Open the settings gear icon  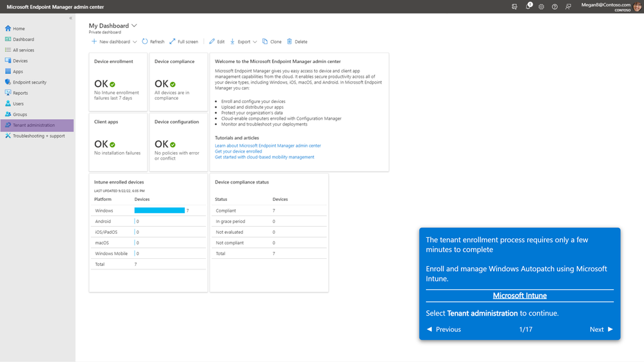point(542,6)
